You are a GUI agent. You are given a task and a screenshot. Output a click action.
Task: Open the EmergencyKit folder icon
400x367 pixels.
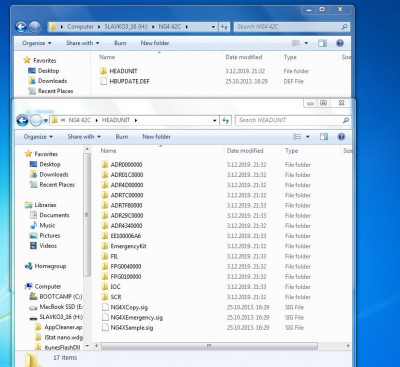105,246
